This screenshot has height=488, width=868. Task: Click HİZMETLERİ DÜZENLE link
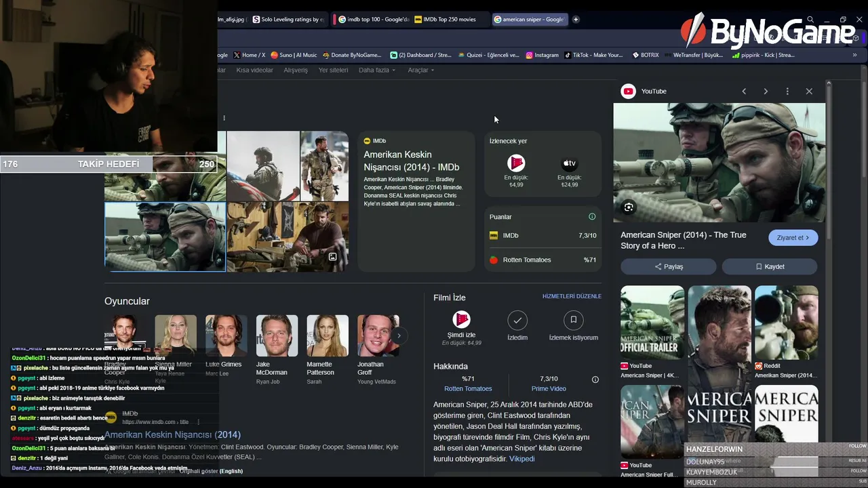pos(572,297)
